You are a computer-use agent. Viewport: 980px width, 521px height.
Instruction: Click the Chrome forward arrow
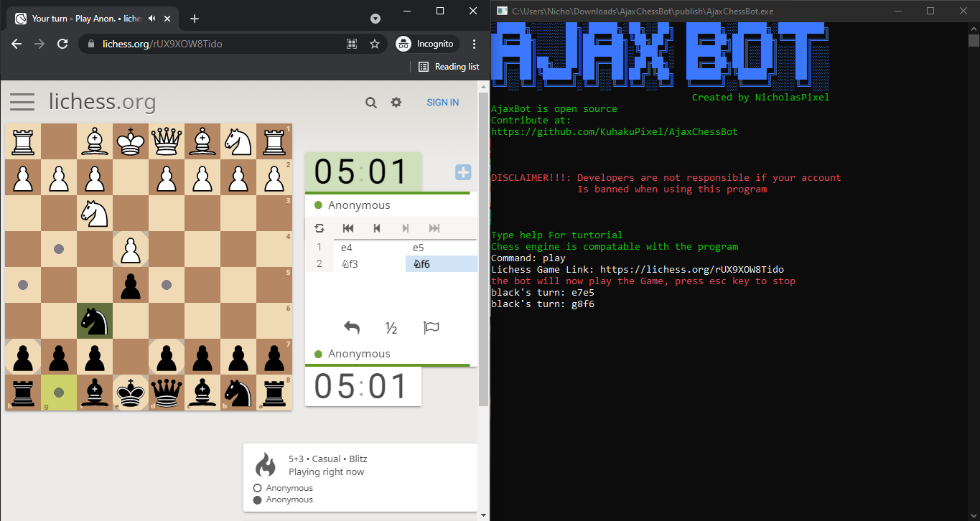(x=39, y=44)
